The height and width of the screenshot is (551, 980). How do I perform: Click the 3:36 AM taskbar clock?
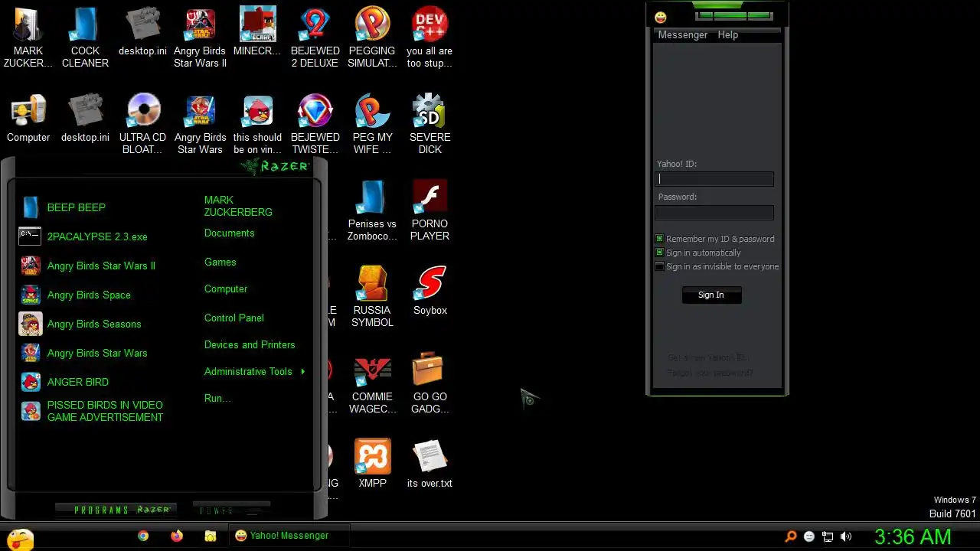click(x=913, y=536)
